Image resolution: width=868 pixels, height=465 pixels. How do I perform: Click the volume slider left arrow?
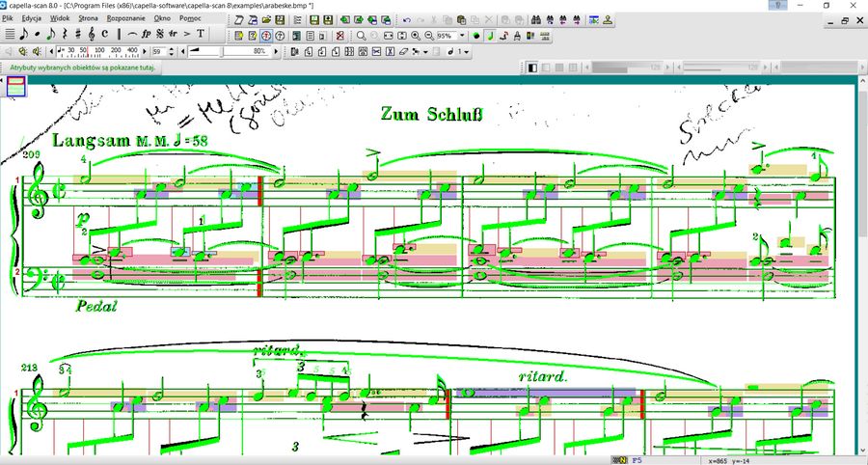tap(182, 51)
